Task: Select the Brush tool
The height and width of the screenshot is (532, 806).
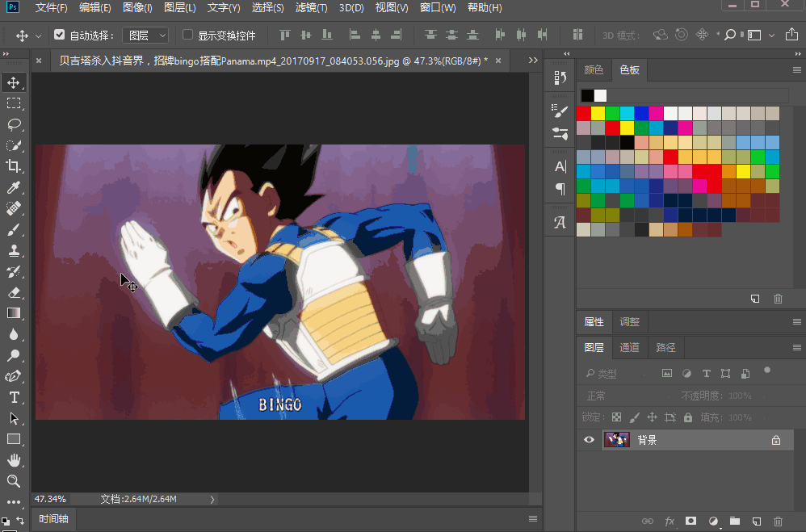Action: [x=14, y=229]
